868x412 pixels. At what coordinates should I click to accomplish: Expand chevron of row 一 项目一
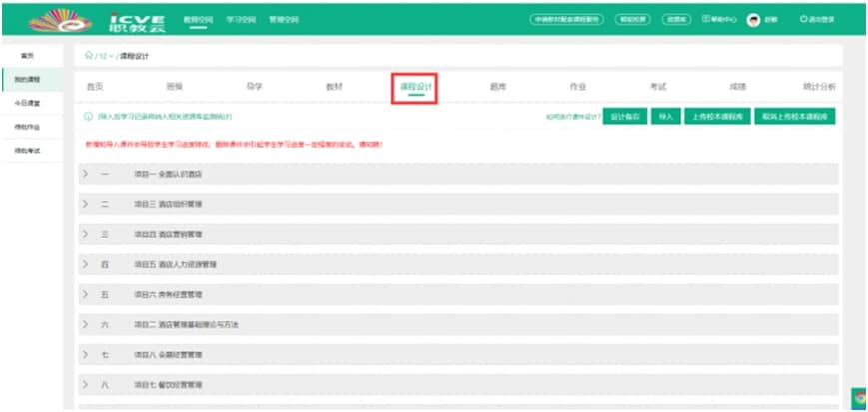(x=85, y=174)
